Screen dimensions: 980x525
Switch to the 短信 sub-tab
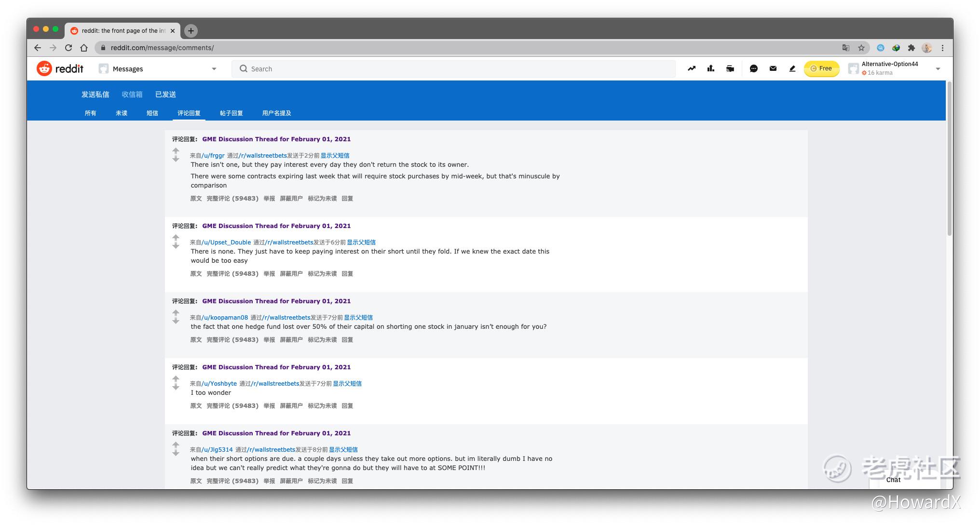point(152,113)
